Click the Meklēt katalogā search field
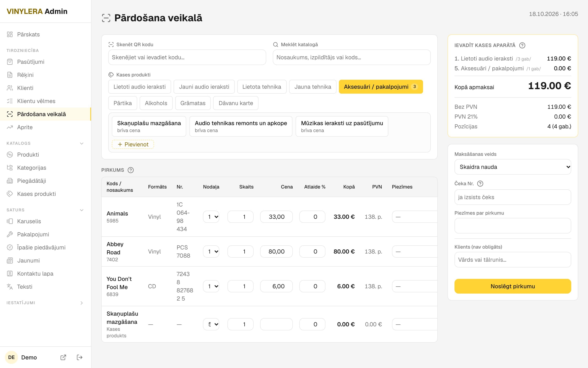Image resolution: width=588 pixels, height=368 pixels. coord(352,57)
